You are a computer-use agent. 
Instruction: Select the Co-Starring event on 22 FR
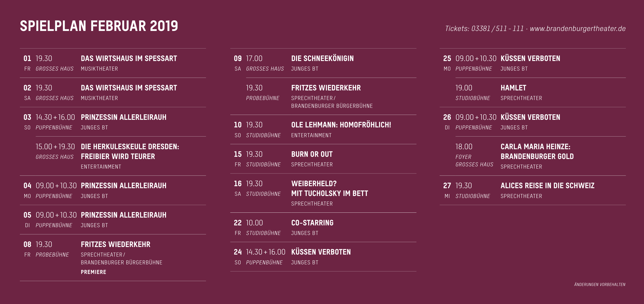[x=312, y=222]
